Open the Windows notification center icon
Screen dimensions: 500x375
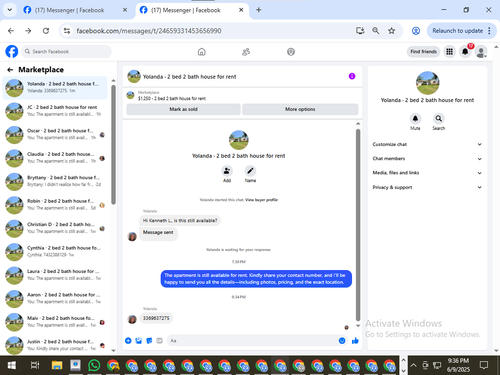pyautogui.click(x=484, y=365)
